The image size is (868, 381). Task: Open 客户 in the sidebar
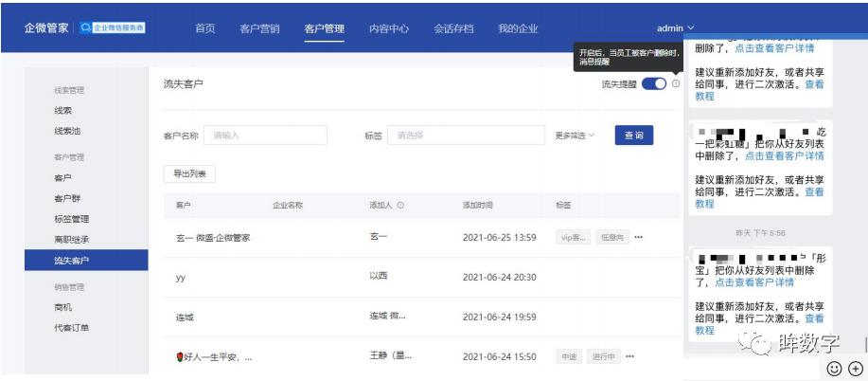pyautogui.click(x=63, y=178)
